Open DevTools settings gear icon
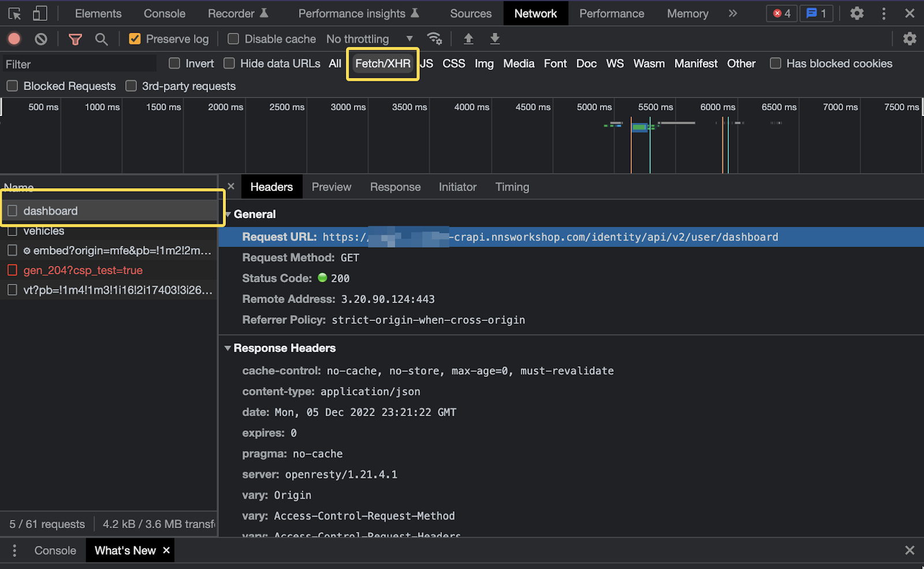The image size is (924, 569). point(857,13)
